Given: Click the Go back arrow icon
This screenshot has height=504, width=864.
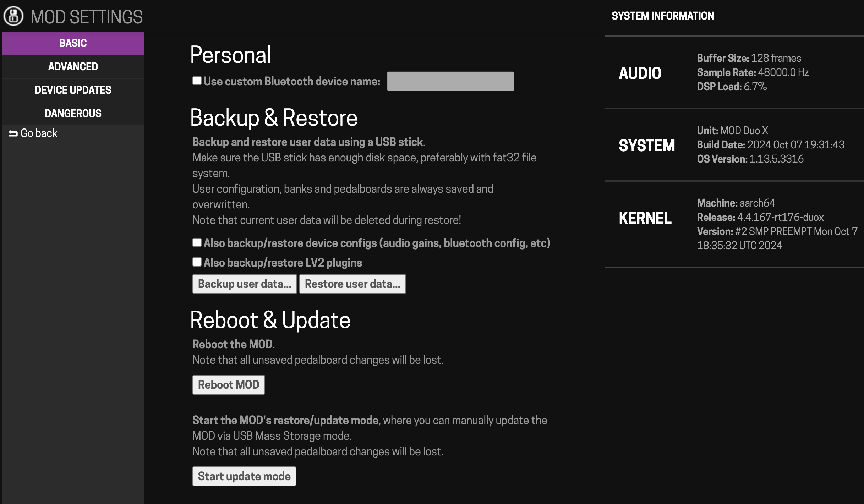Looking at the screenshot, I should click(x=13, y=133).
